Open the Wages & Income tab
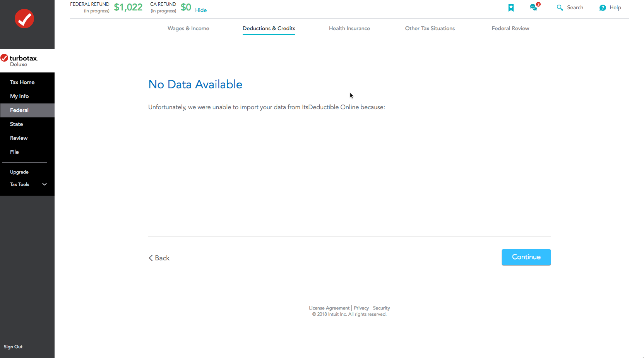The height and width of the screenshot is (358, 644). coord(188,28)
